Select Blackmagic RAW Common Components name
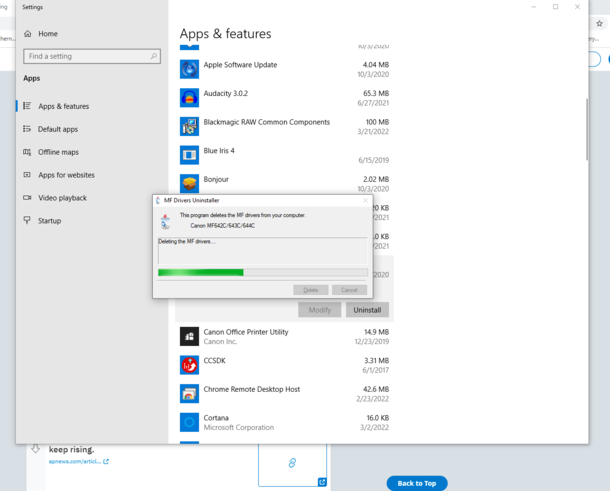 point(266,122)
